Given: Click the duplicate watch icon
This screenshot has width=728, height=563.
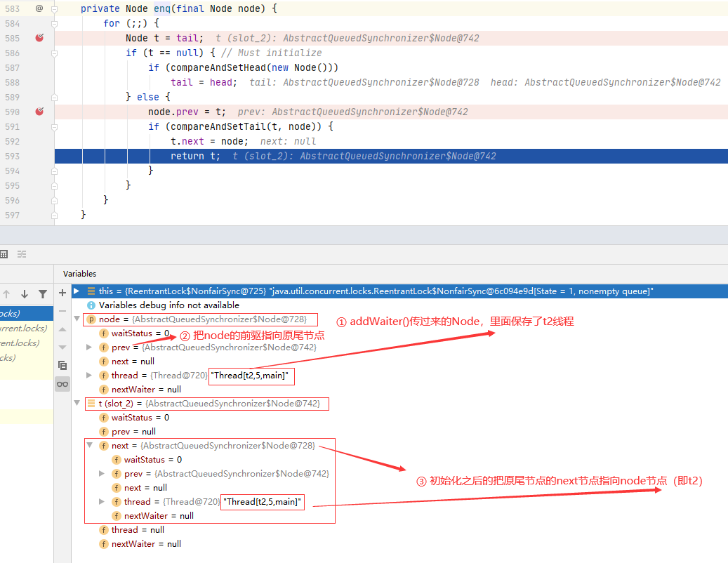Looking at the screenshot, I should point(62,365).
